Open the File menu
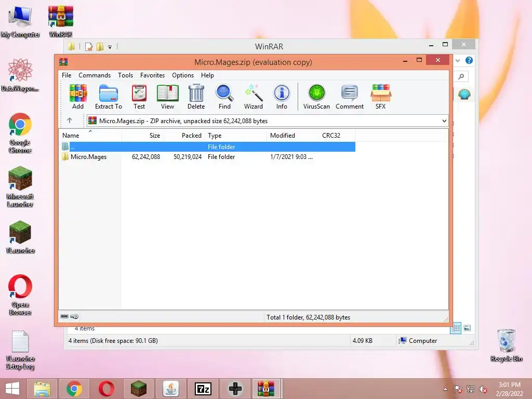 pyautogui.click(x=66, y=75)
